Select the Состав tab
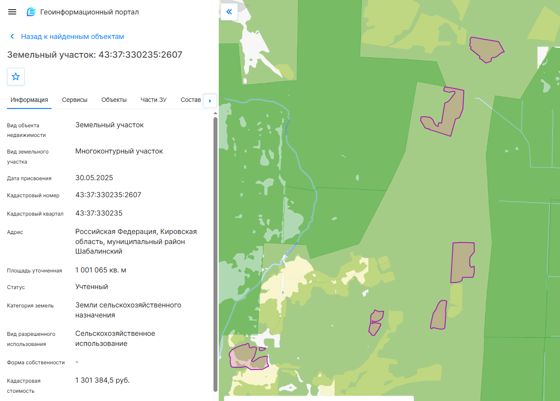Image resolution: width=560 pixels, height=401 pixels. (x=191, y=100)
